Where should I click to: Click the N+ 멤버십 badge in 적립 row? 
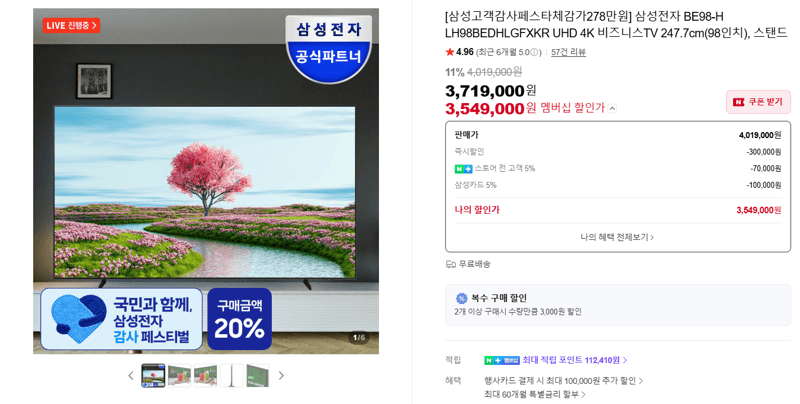[502, 360]
